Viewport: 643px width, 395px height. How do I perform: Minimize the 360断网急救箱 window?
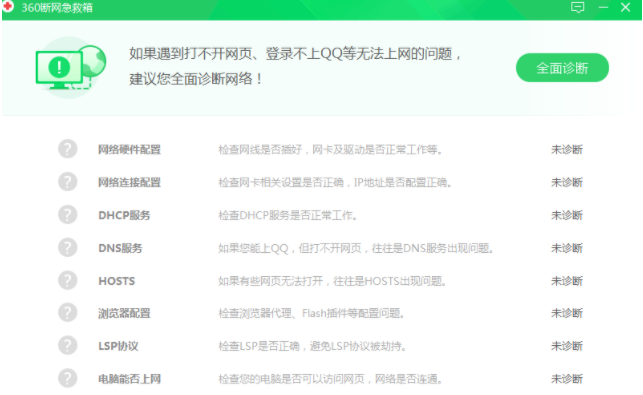(603, 7)
